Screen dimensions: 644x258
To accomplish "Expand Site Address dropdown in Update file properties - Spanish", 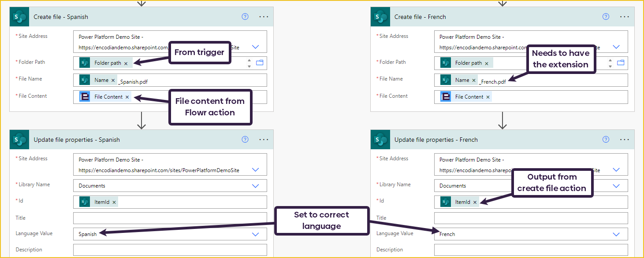I will coord(255,170).
